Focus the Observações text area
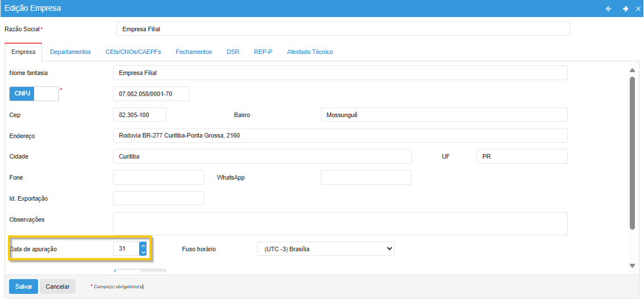Image resolution: width=644 pixels, height=299 pixels. pos(340,223)
